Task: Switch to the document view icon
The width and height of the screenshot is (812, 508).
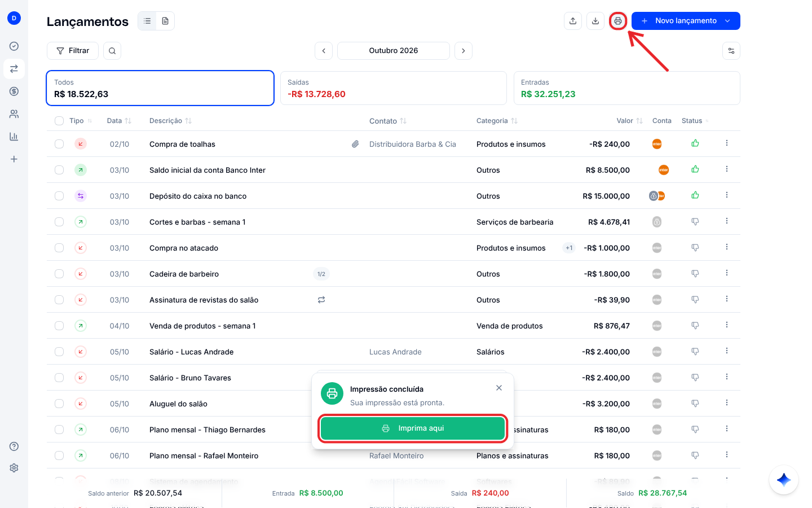Action: 165,21
